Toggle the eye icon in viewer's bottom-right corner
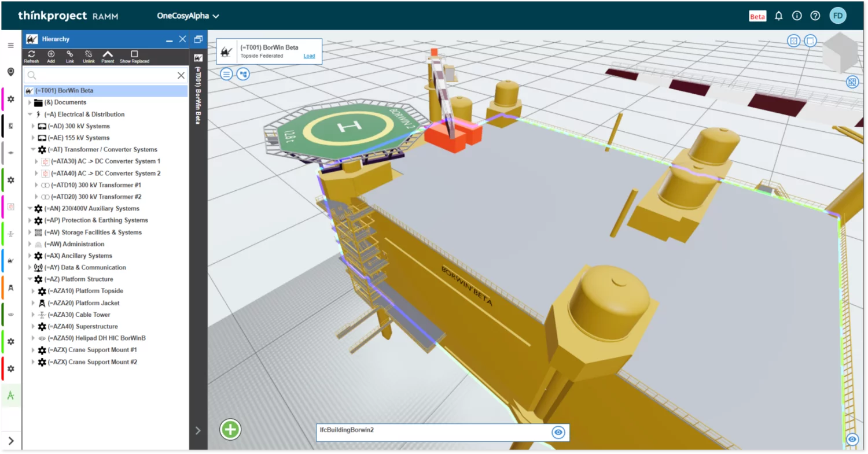This screenshot has height=454, width=868. click(852, 440)
